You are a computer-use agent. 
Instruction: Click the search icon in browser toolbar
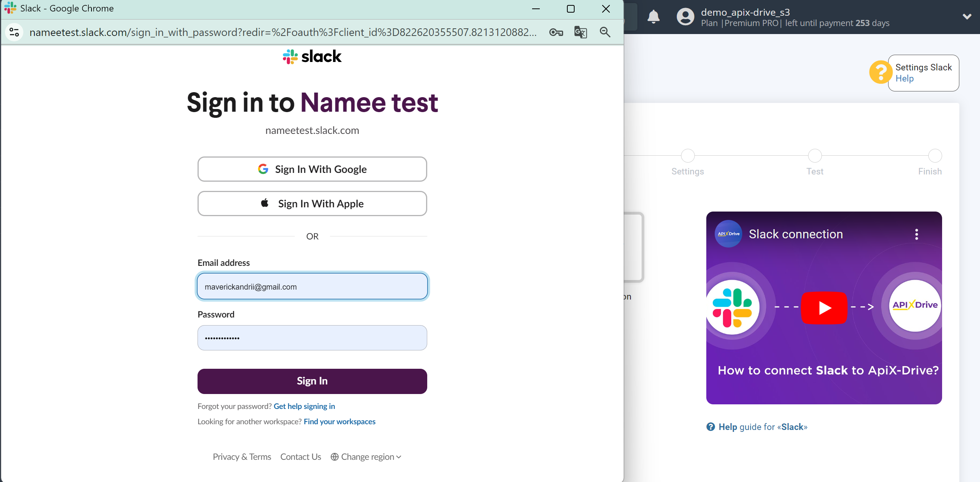604,32
